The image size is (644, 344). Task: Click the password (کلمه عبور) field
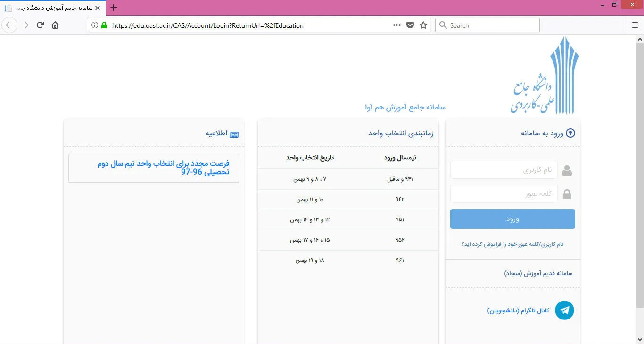coord(504,194)
